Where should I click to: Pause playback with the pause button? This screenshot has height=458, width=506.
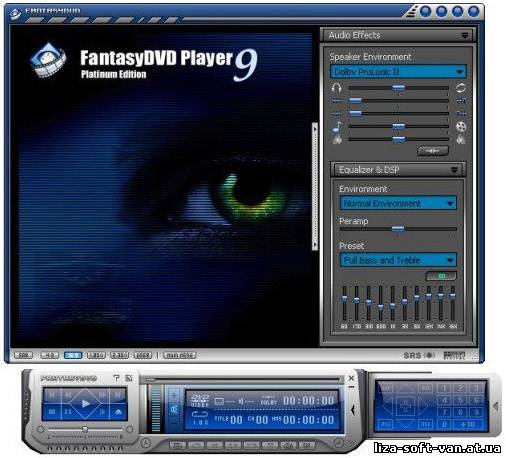pos(68,412)
